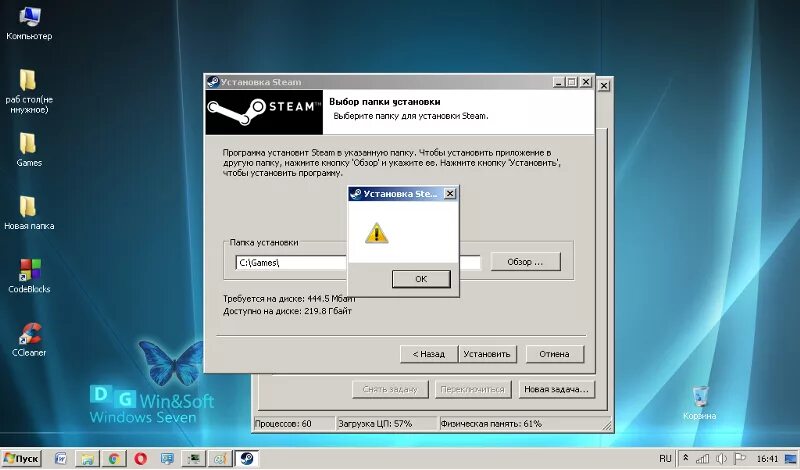This screenshot has height=470, width=800.
Task: Click the show desktop button in tray
Action: click(x=791, y=459)
